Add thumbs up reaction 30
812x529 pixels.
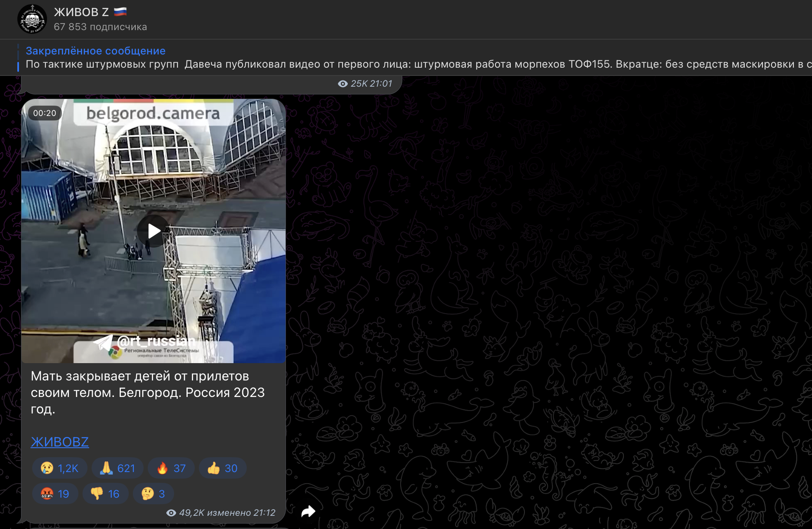tap(222, 468)
